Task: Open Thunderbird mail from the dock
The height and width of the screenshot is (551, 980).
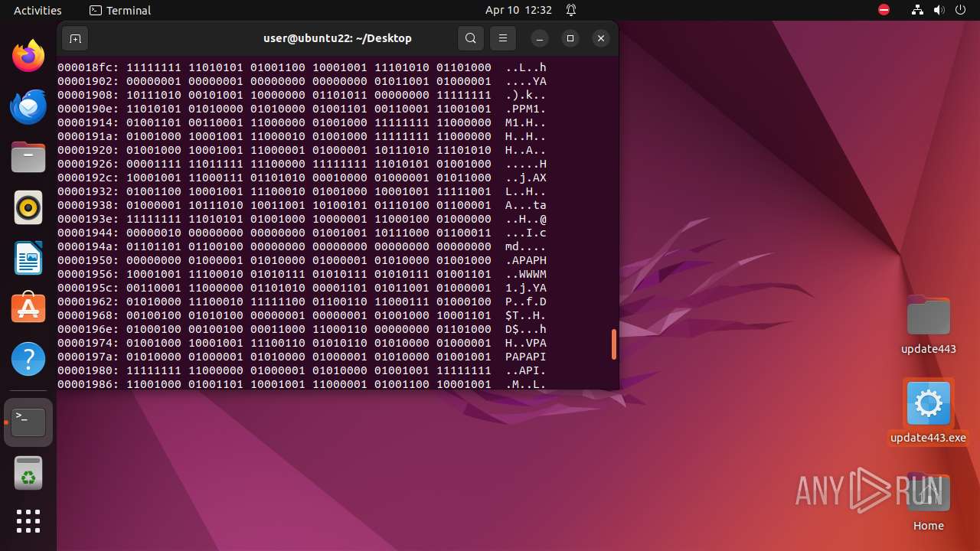Action: 28,107
